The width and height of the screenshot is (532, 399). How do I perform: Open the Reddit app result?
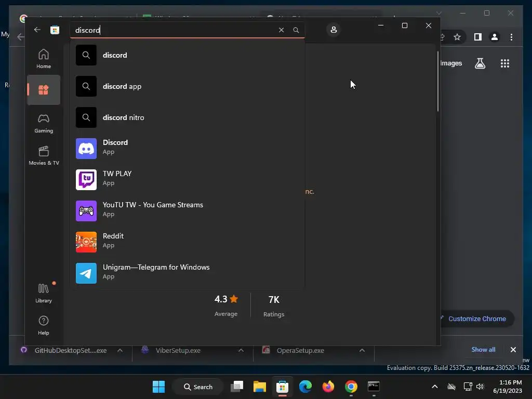point(187,242)
